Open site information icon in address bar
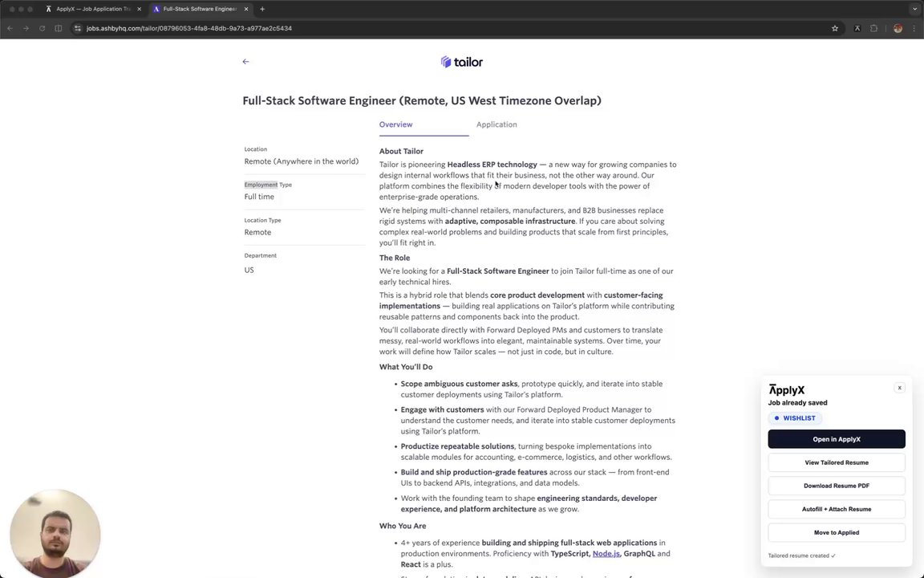 click(77, 28)
